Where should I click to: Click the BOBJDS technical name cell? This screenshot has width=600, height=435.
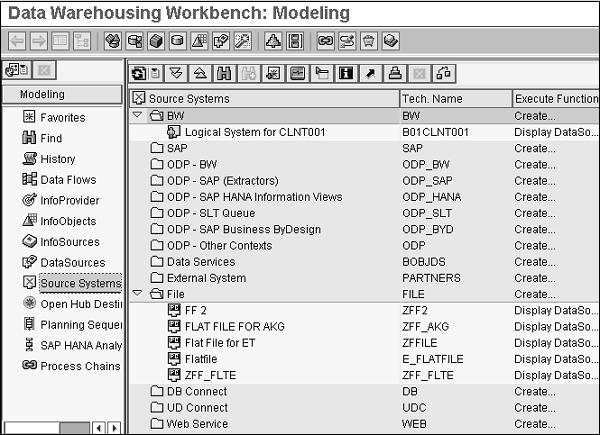coord(424,262)
